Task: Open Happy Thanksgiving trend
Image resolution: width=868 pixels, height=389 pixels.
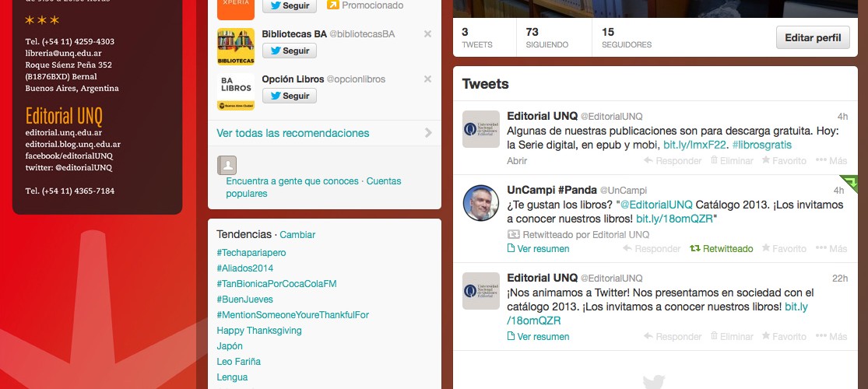Action: [x=259, y=331]
